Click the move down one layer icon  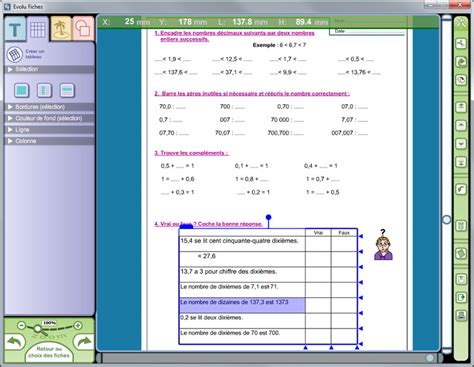461,144
